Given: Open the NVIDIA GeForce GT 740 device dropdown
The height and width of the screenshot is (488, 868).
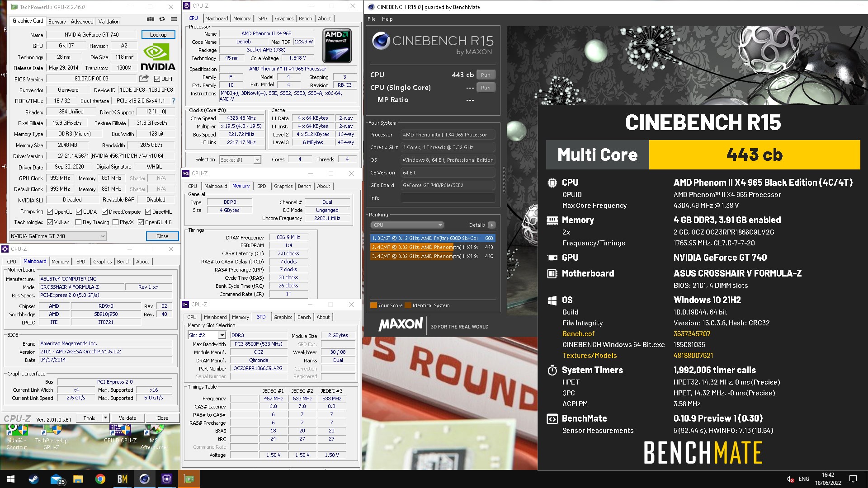Looking at the screenshot, I should (58, 236).
